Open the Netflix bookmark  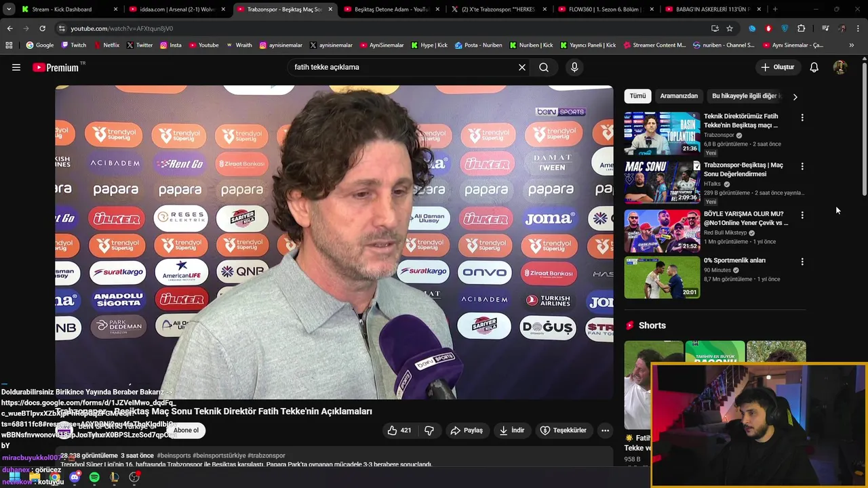point(106,45)
